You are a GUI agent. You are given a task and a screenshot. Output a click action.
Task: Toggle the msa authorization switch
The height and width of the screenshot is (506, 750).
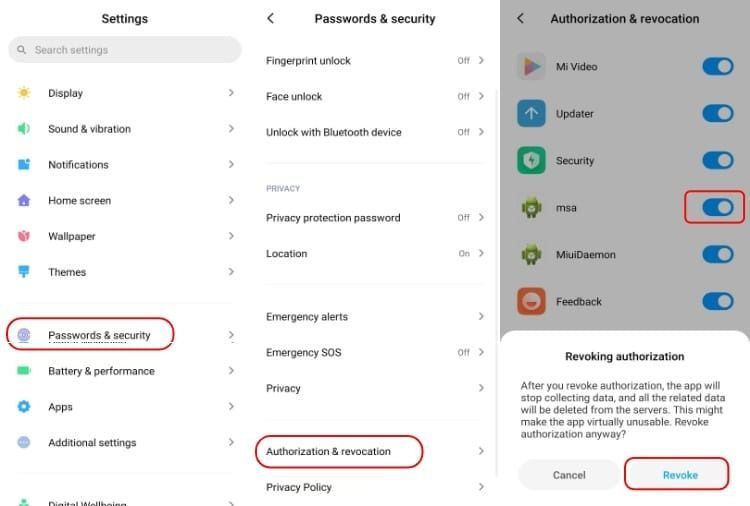point(717,208)
